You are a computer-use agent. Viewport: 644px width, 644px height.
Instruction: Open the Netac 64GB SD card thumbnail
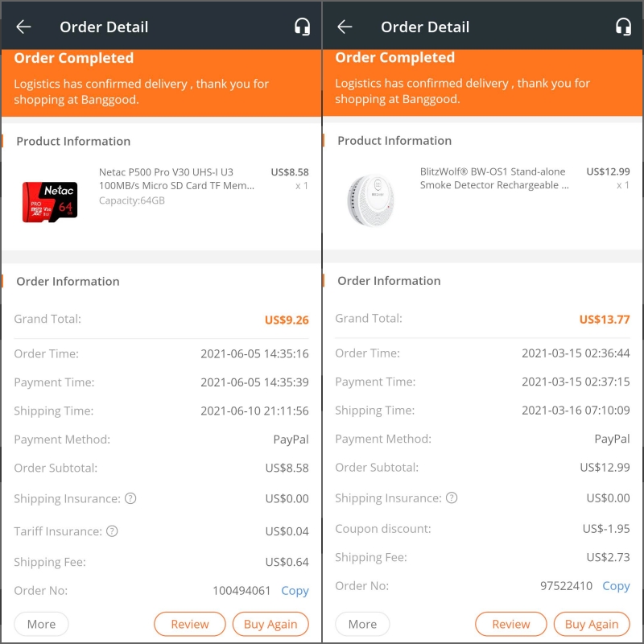pos(50,202)
